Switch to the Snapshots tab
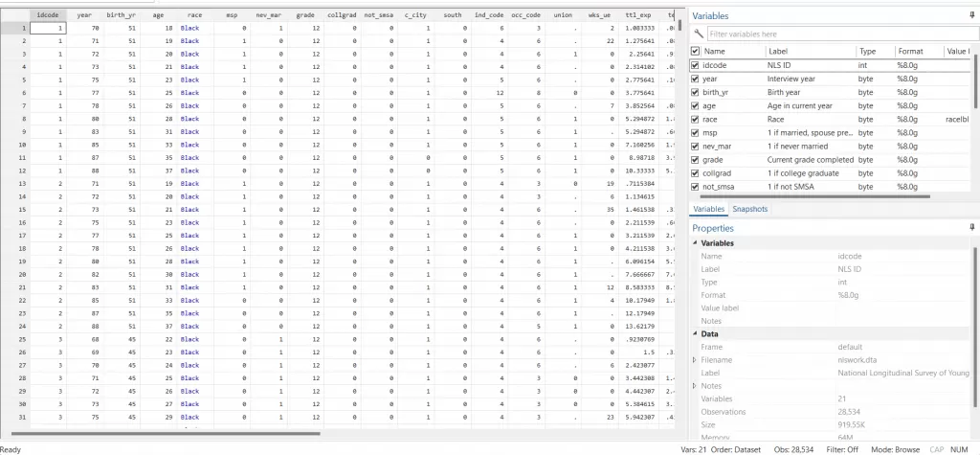Screen dimensions: 980x455 (748, 209)
